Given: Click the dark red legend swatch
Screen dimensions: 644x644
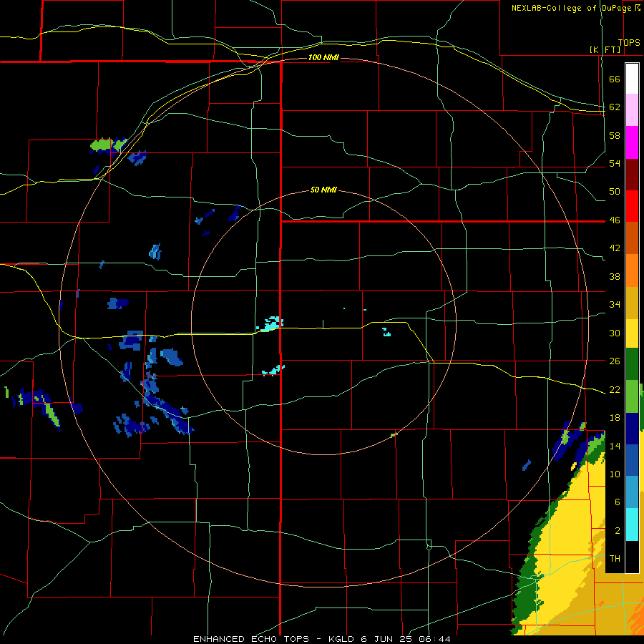Looking at the screenshot, I should tap(632, 175).
